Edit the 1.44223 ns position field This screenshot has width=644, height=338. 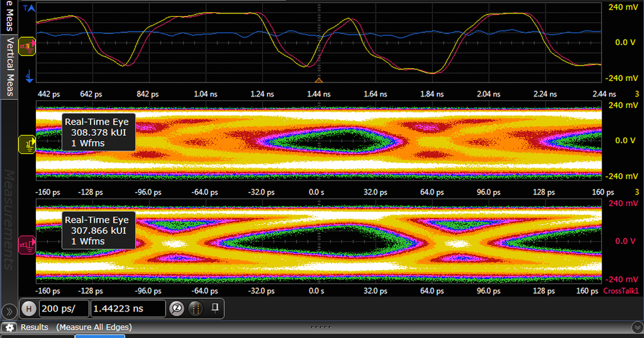pos(128,309)
